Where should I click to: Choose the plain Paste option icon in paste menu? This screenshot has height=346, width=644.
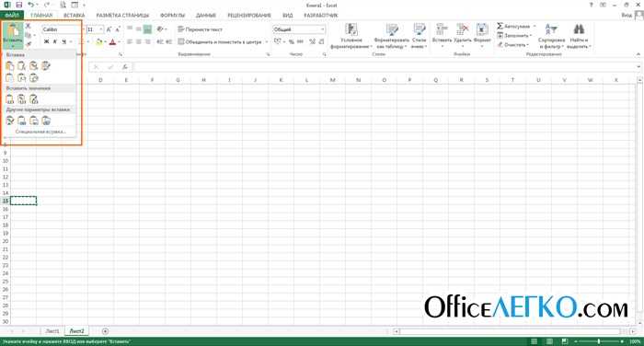10,65
